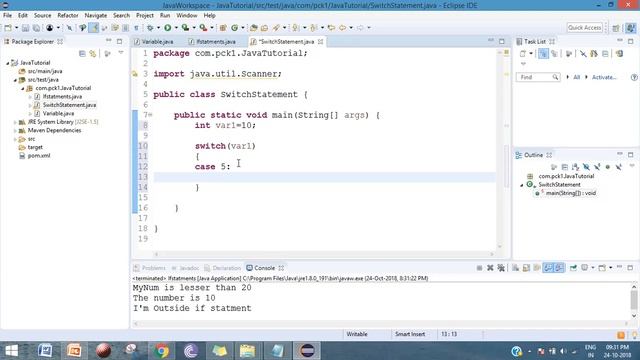The image size is (640, 360).
Task: Open the Run button dropdown arrow
Action: 176,28
